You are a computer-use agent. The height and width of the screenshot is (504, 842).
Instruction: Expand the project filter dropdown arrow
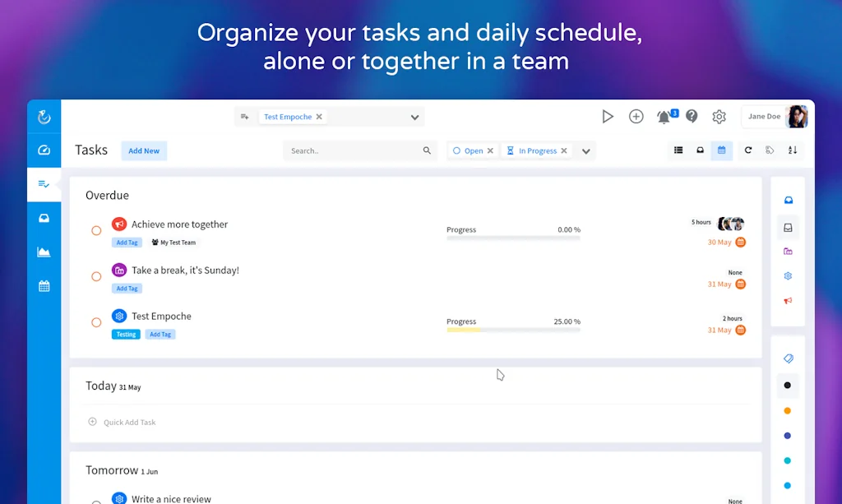pos(415,118)
